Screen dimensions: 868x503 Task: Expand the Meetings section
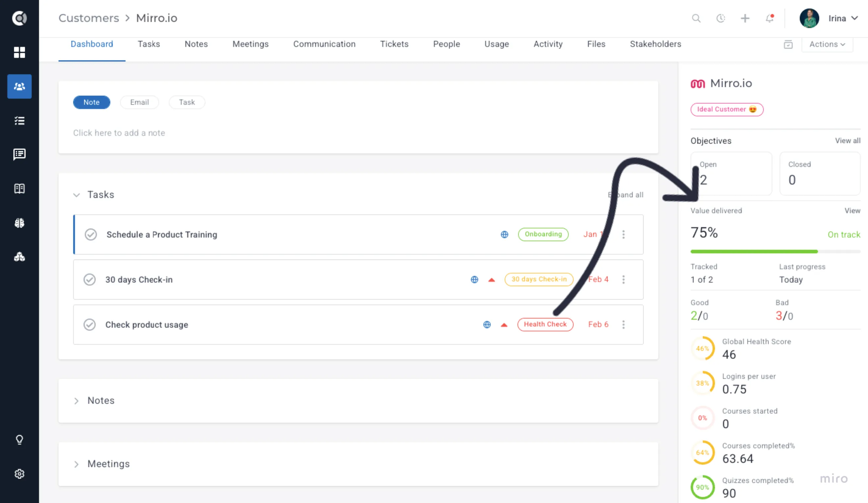pos(76,464)
